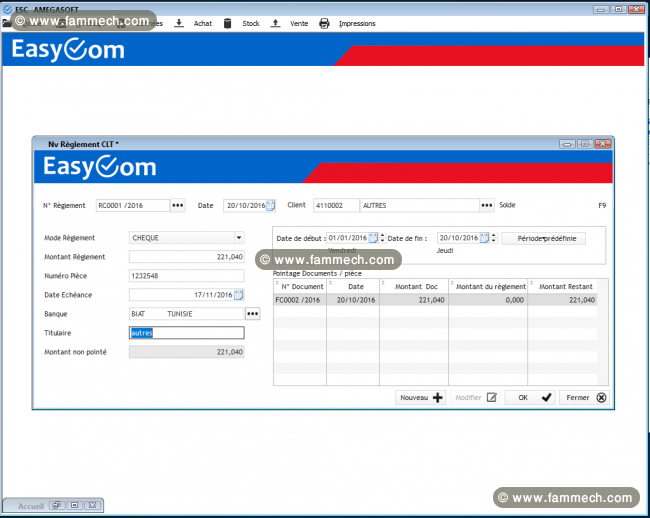Image resolution: width=650 pixels, height=518 pixels.
Task: Click the 221,040 Montant Restant cell
Action: [x=563, y=300]
